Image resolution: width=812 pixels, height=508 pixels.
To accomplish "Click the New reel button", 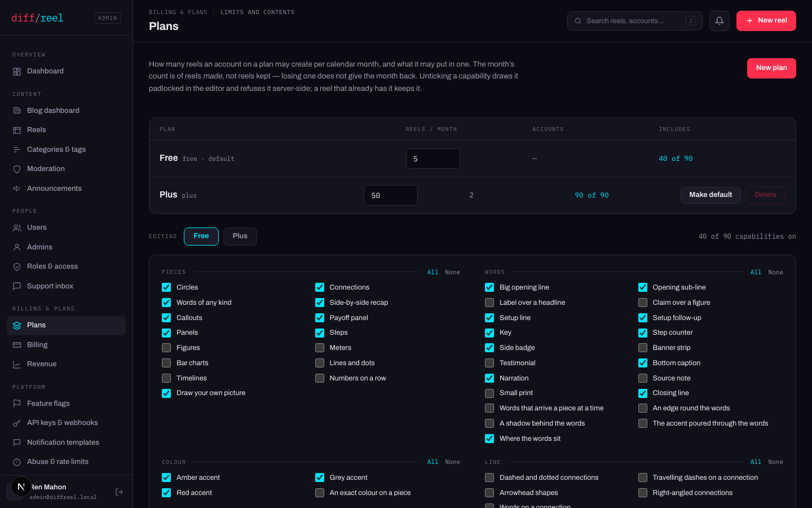I will (766, 21).
